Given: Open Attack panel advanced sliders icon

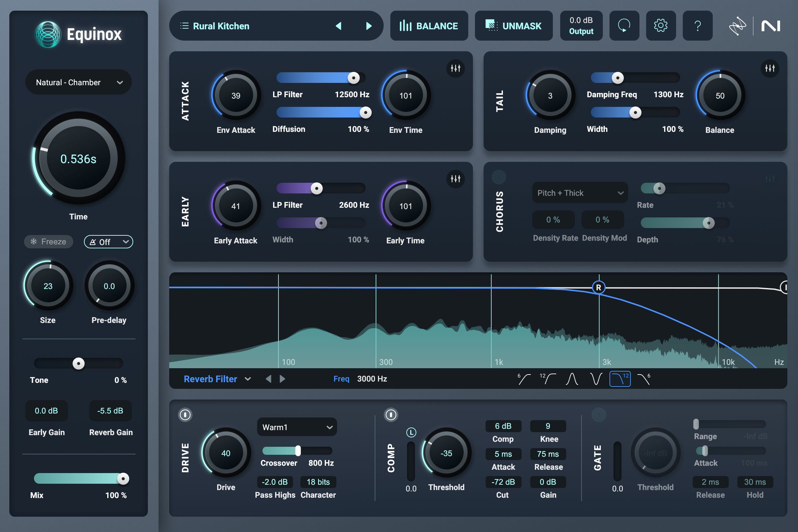Looking at the screenshot, I should (x=455, y=68).
